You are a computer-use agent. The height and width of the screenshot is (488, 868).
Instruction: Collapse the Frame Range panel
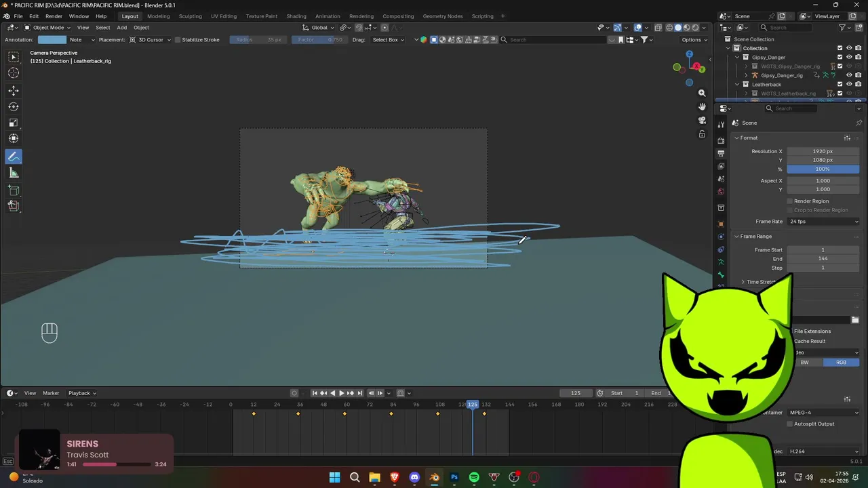(737, 237)
